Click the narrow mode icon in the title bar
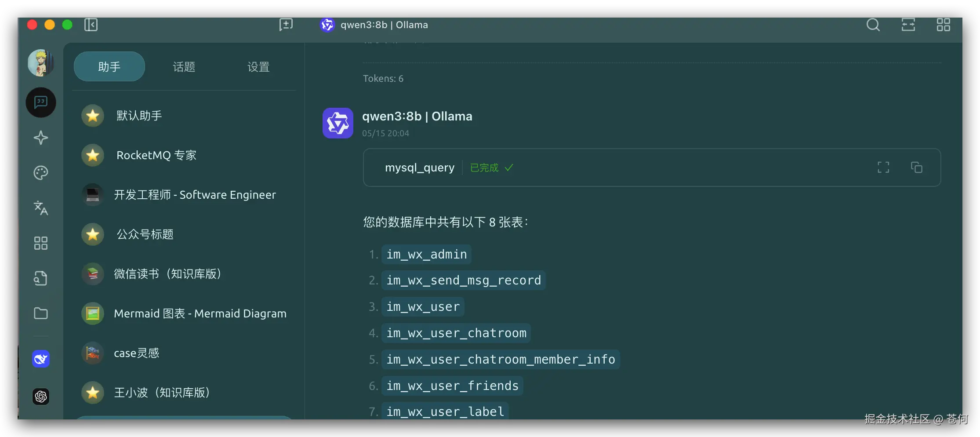This screenshot has width=980, height=437. [908, 25]
